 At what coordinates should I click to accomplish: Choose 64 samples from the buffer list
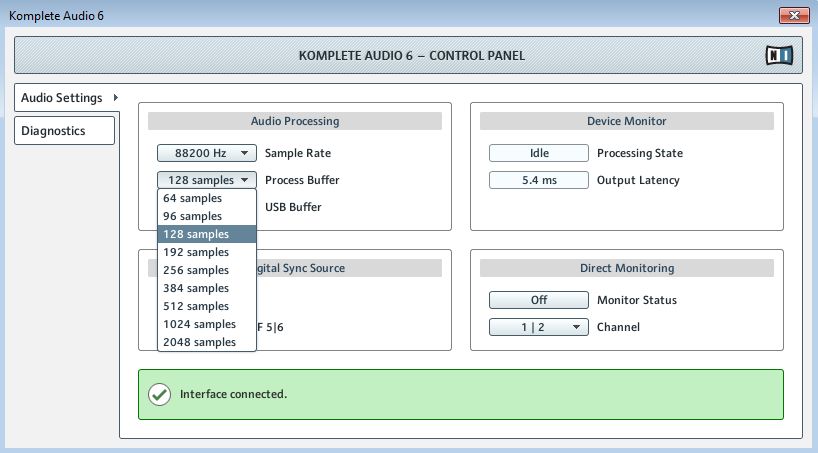207,198
